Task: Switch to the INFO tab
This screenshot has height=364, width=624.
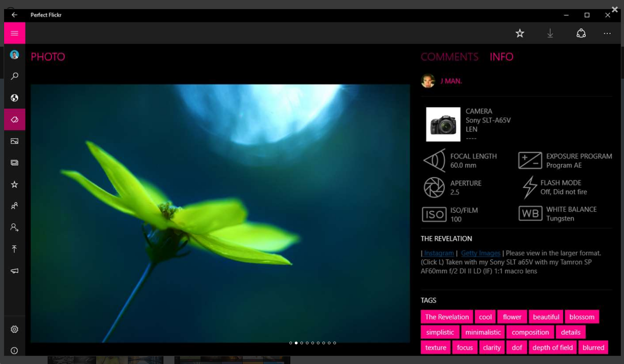Action: tap(501, 57)
